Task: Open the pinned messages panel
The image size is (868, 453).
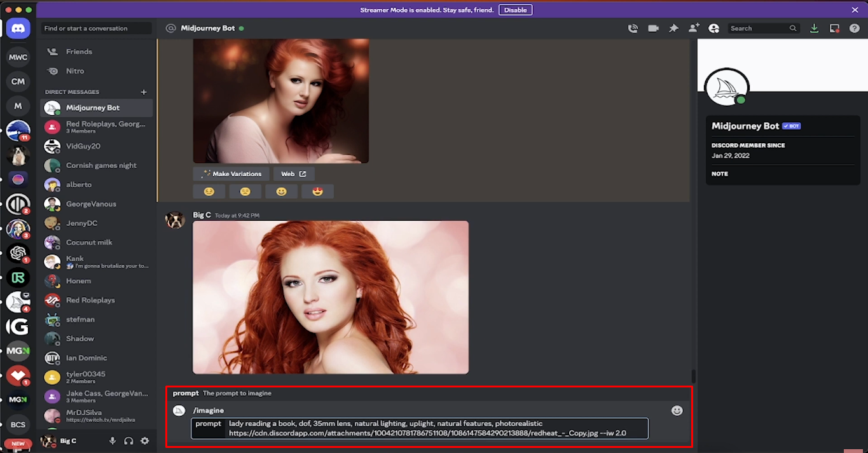Action: [673, 28]
